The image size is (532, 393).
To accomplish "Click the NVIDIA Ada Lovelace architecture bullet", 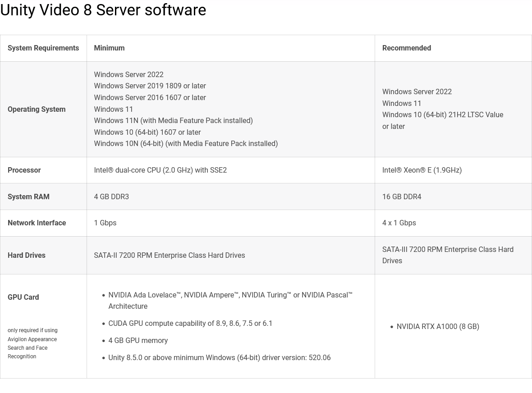I will point(230,301).
